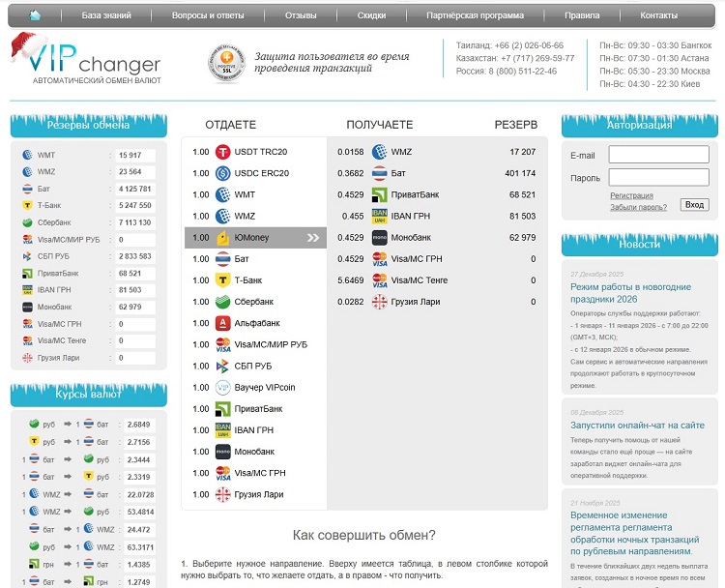This screenshot has width=725, height=588.
Task: Click exchange rate value 2.6849
Action: pos(138,425)
